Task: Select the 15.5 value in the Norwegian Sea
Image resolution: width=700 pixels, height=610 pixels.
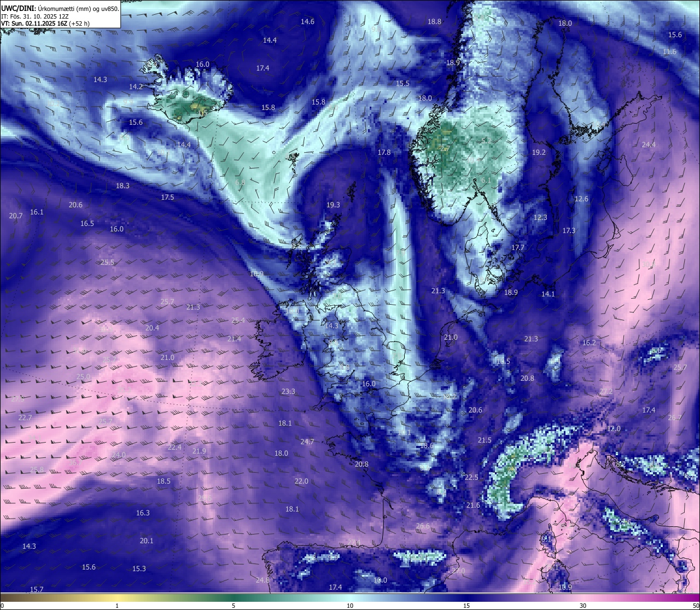Action: [x=402, y=84]
